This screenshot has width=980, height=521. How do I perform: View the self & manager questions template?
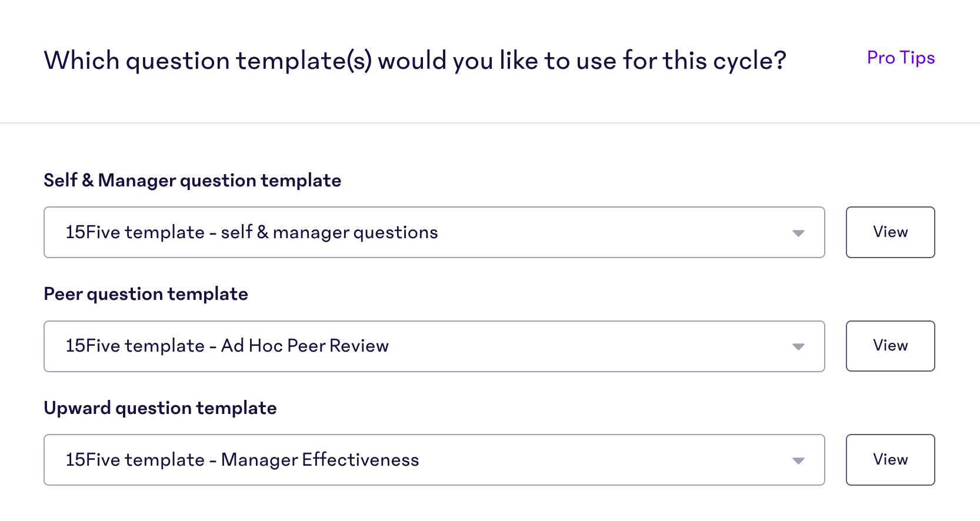coord(890,232)
